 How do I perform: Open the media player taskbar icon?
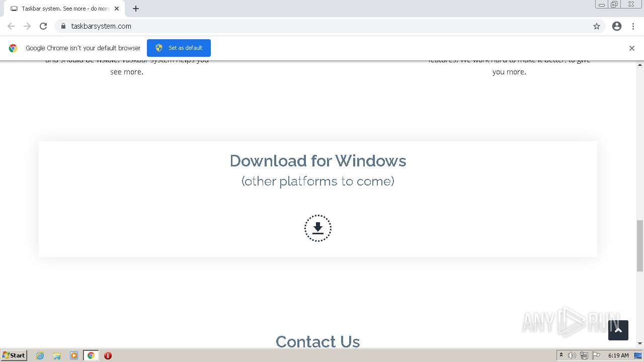[x=74, y=355]
